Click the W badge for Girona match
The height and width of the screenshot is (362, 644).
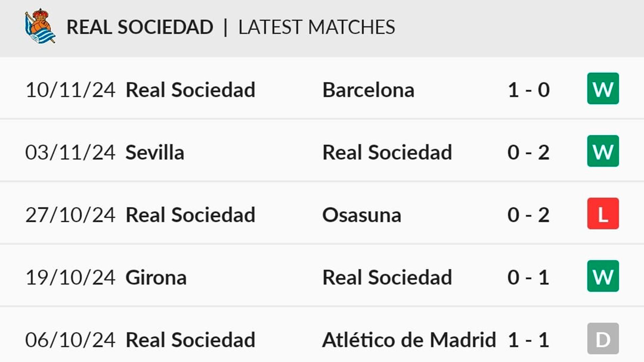603,276
